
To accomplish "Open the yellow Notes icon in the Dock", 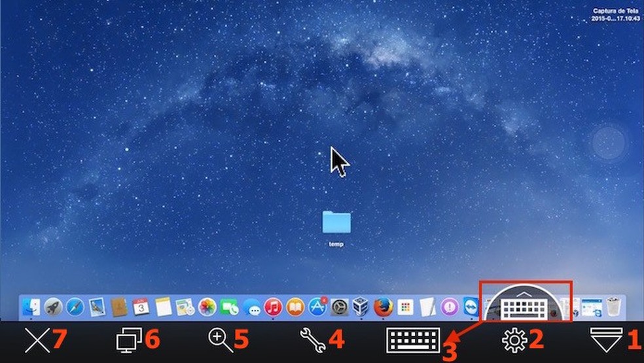I will (x=163, y=307).
